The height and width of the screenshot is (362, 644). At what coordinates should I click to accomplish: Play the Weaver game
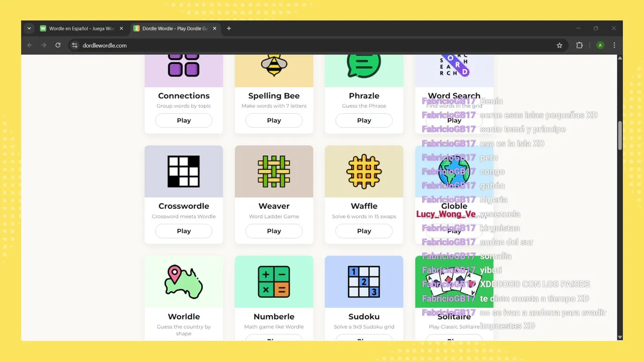coord(274,231)
